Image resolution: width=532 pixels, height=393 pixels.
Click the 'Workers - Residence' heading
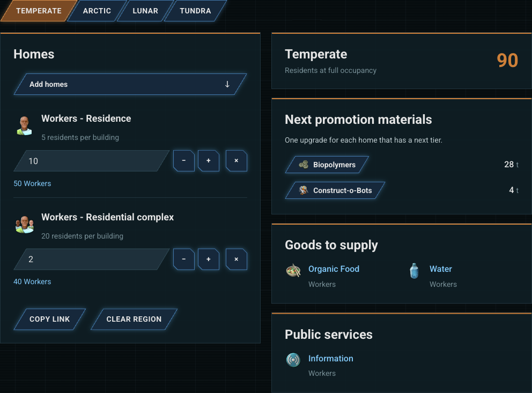click(86, 118)
